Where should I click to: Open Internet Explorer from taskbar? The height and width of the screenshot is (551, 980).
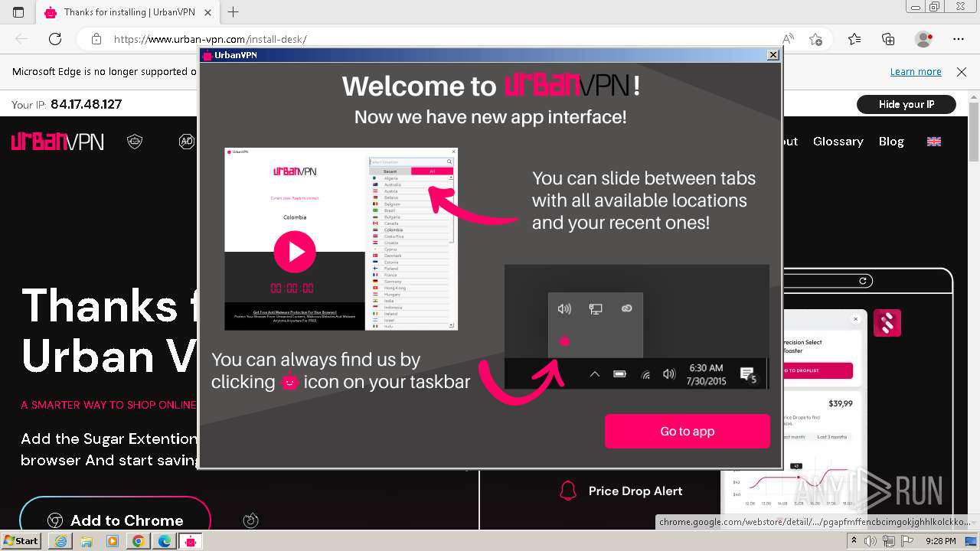[60, 541]
